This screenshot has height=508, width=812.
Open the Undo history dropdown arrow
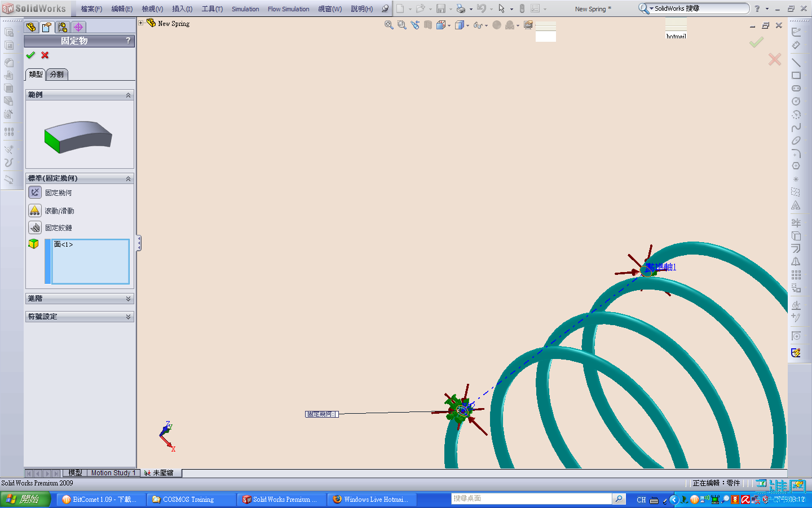tap(491, 9)
